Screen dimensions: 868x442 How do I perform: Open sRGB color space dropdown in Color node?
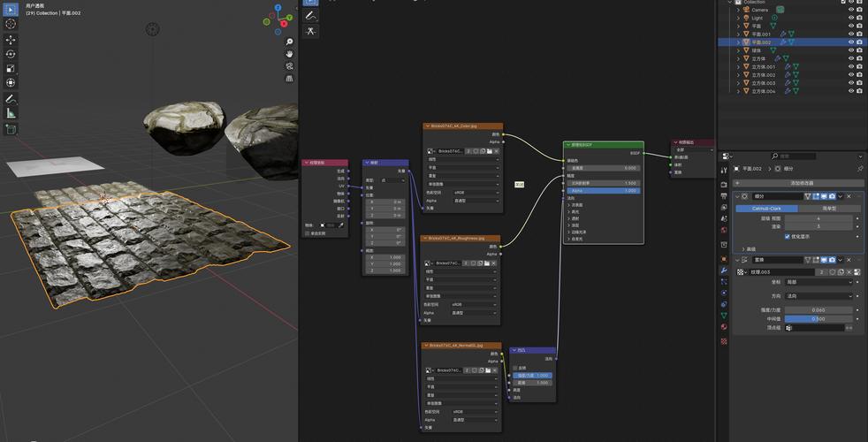tap(476, 193)
